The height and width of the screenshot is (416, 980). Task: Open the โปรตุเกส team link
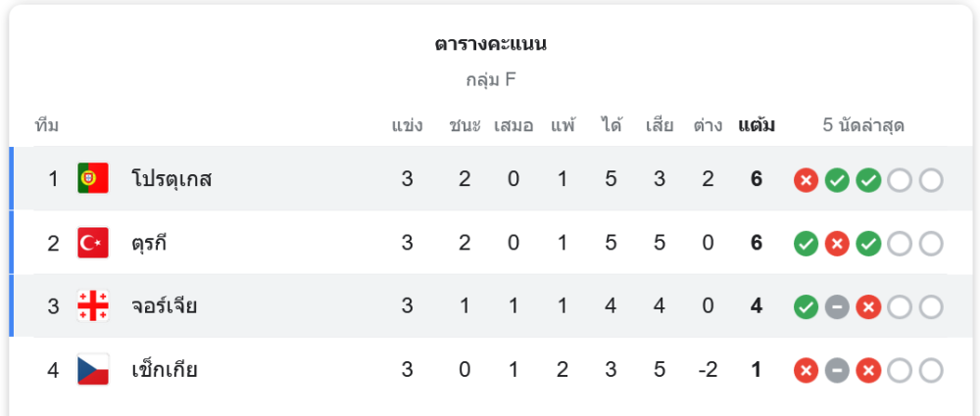(x=171, y=179)
